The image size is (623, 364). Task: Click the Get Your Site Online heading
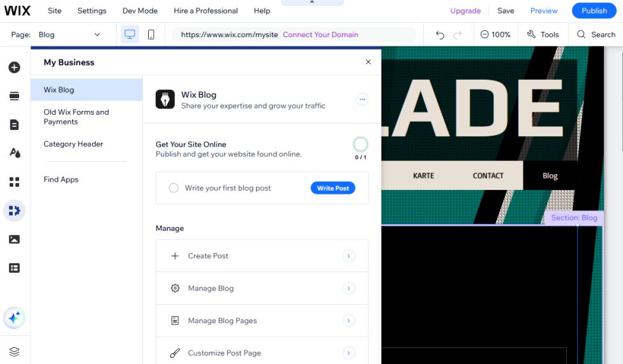tap(191, 145)
